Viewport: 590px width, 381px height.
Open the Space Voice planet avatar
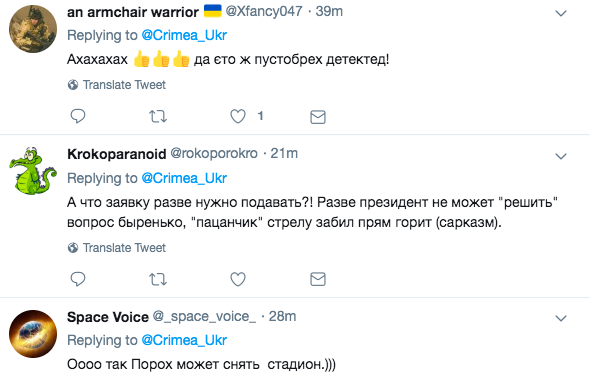coord(33,334)
